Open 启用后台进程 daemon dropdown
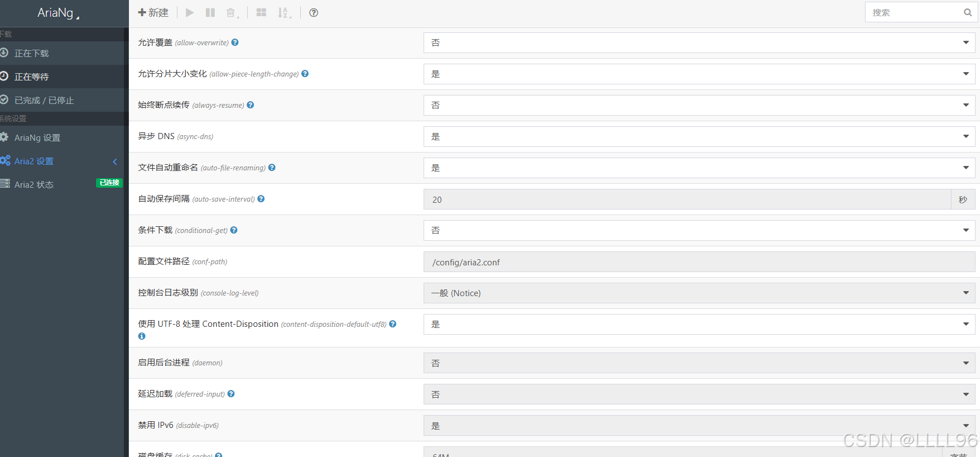This screenshot has height=457, width=980. [699, 363]
